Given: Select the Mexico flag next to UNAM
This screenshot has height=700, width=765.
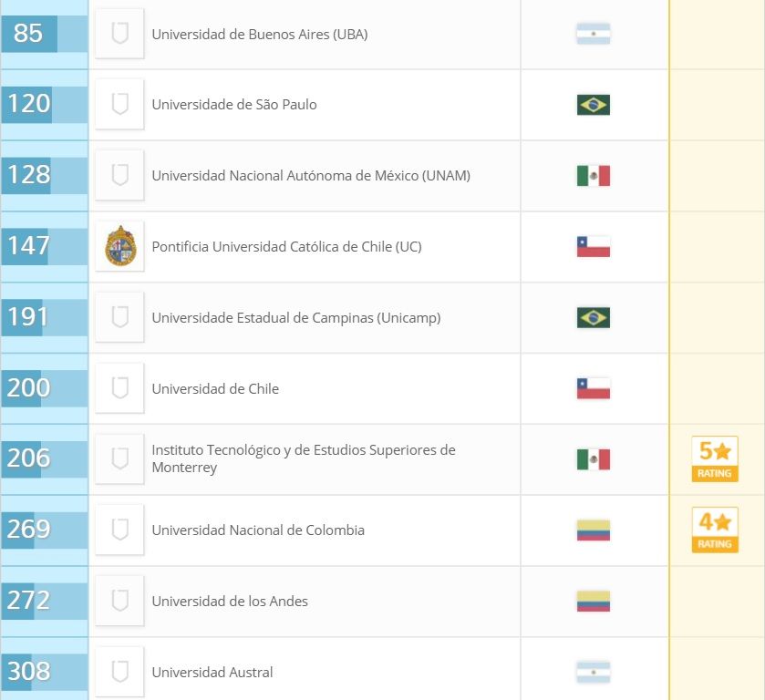Looking at the screenshot, I should (x=593, y=176).
